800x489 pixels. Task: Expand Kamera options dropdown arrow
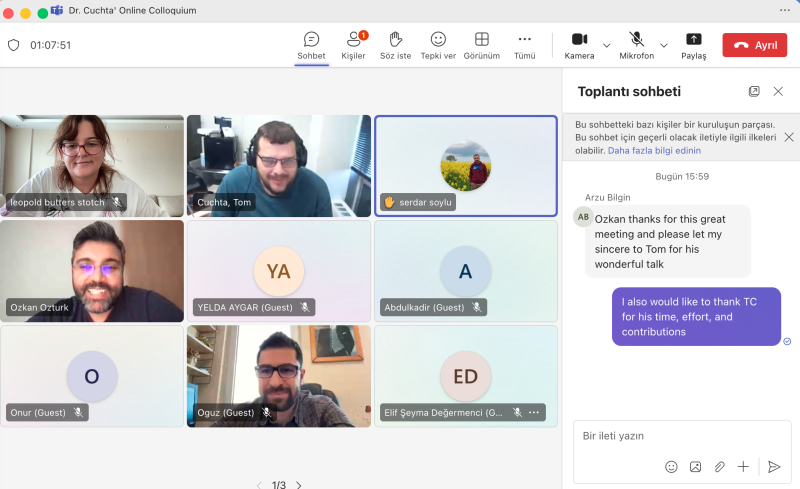pyautogui.click(x=607, y=45)
